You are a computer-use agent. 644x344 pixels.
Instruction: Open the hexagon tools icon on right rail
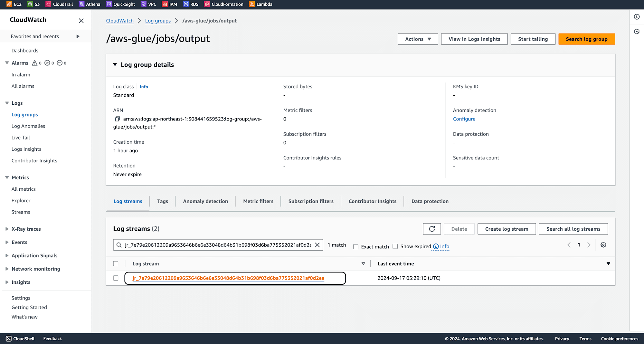637,32
